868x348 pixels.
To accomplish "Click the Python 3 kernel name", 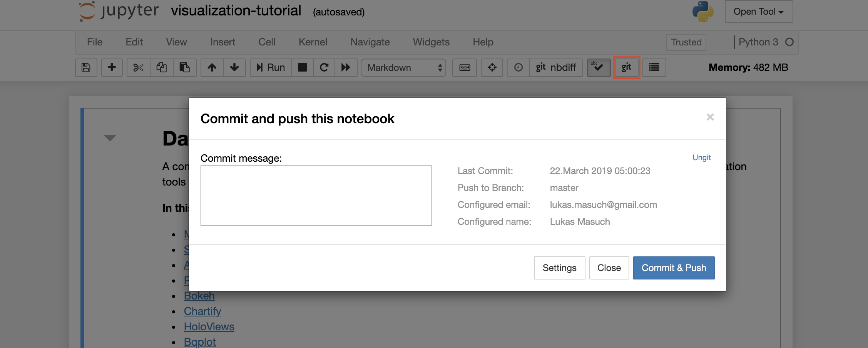I will pyautogui.click(x=758, y=42).
